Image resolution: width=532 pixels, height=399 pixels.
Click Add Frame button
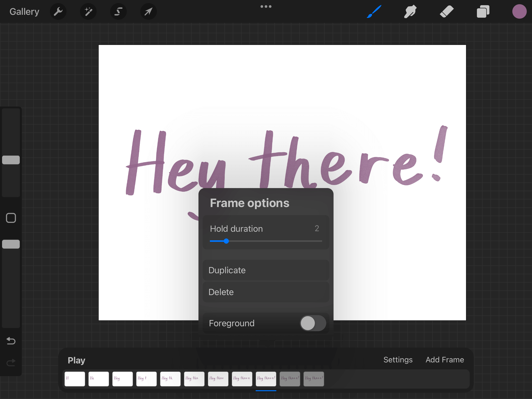tap(444, 360)
